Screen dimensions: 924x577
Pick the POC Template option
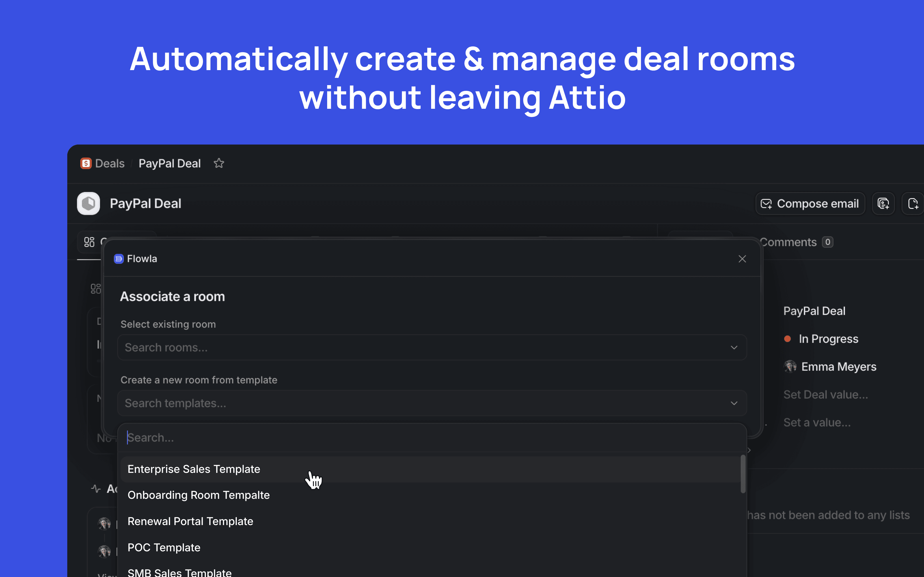tap(164, 548)
